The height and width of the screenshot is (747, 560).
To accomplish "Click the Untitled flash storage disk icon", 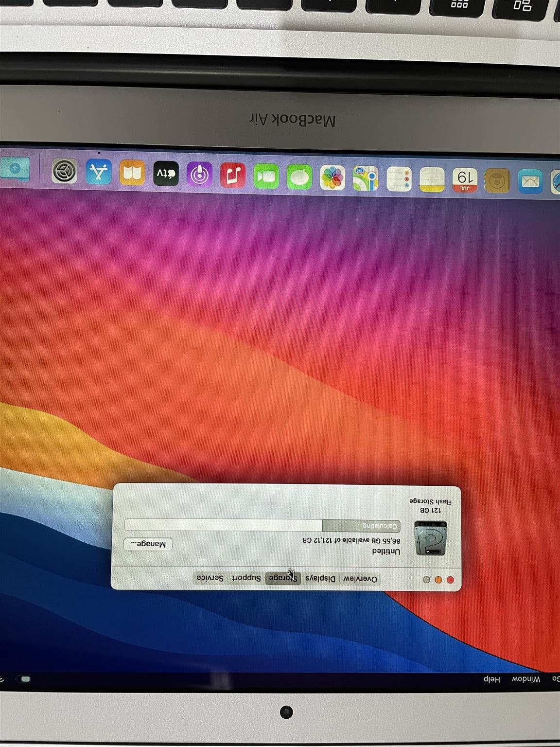I will pos(430,538).
